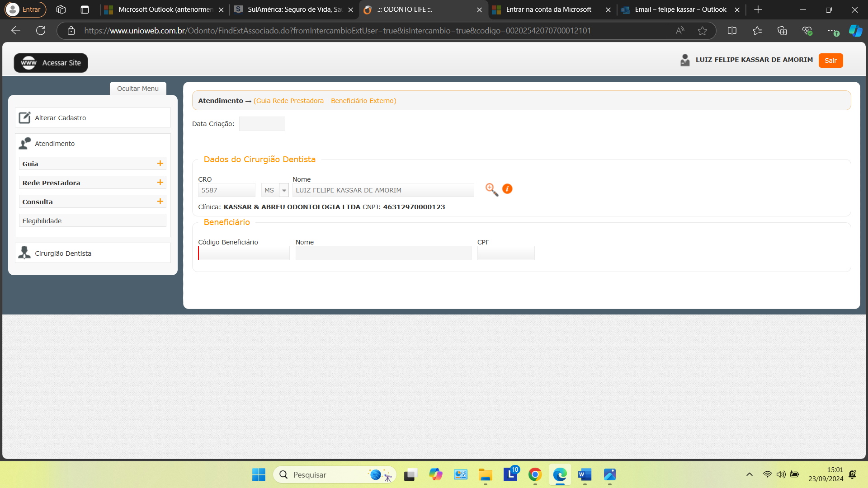Click the Acessar Site button
Image resolution: width=868 pixels, height=488 pixels.
coord(51,63)
